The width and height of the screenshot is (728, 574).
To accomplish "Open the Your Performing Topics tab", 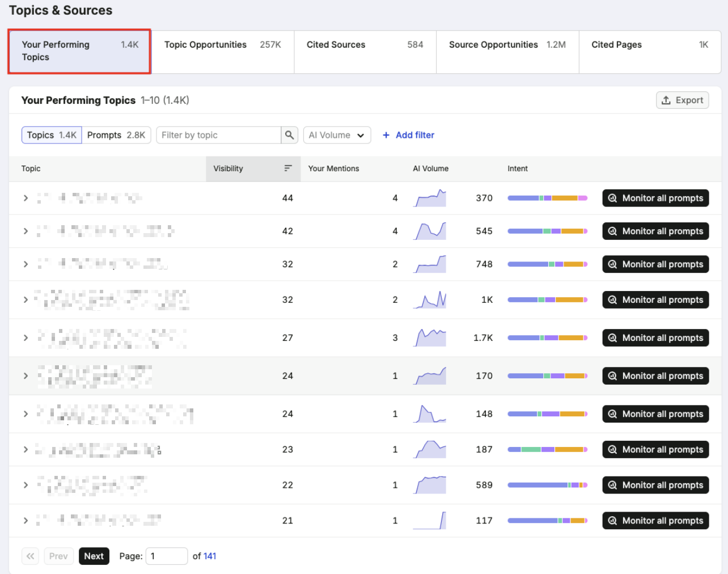I will pyautogui.click(x=79, y=52).
